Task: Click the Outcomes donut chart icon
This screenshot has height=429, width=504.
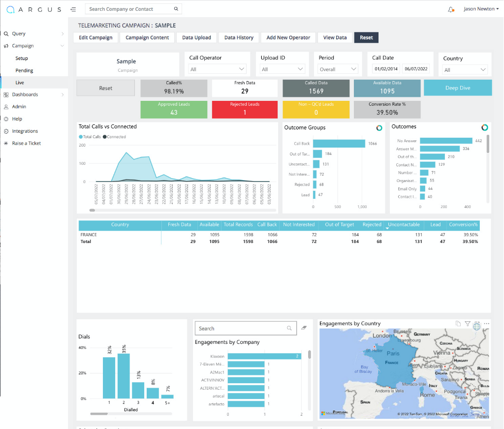Action: (x=485, y=127)
